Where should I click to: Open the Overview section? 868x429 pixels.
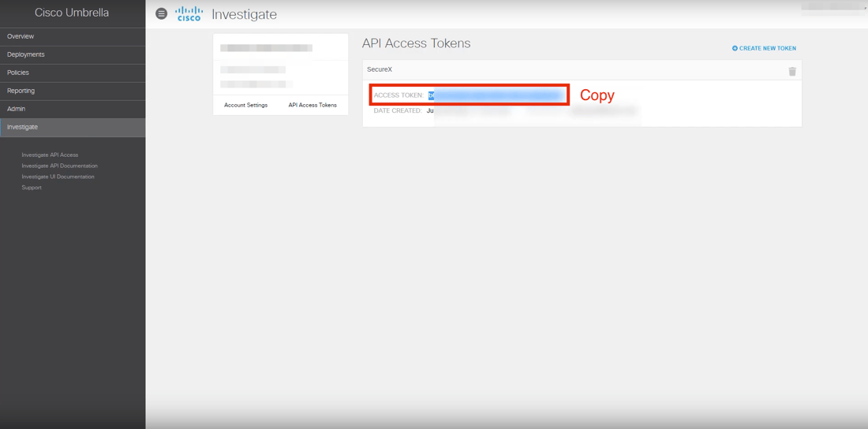pyautogui.click(x=73, y=36)
